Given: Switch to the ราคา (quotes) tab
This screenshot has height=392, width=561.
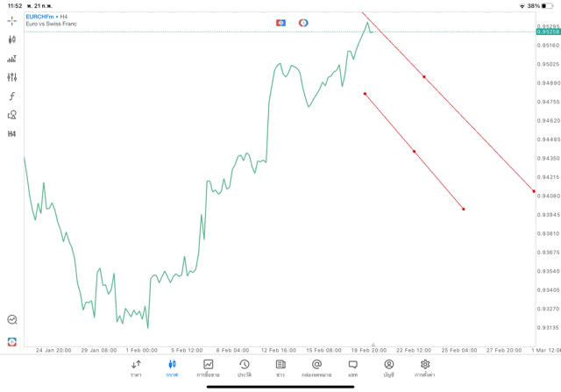Looking at the screenshot, I should (x=136, y=367).
